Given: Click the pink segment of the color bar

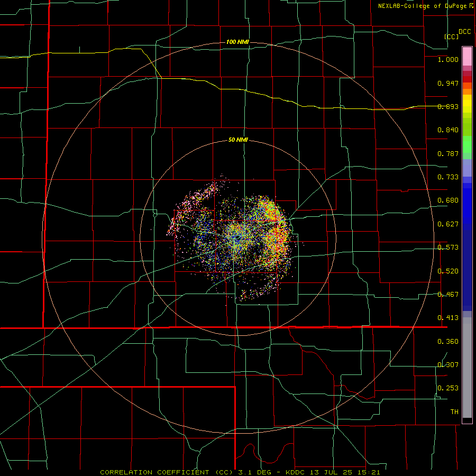Looking at the screenshot, I should tap(467, 57).
